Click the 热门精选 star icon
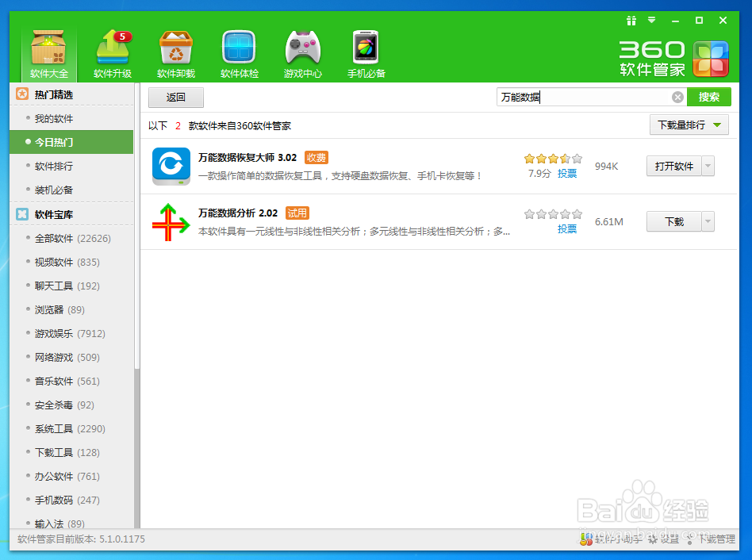This screenshot has height=560, width=752. coord(22,94)
